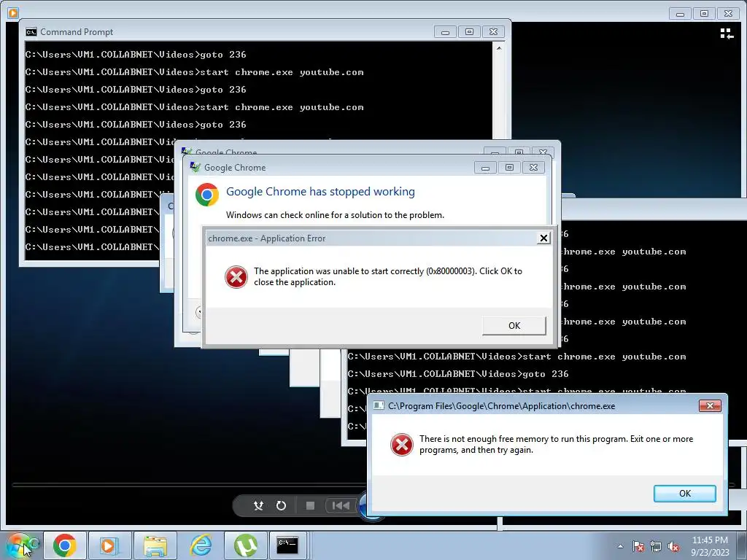
Task: Open Windows Explorer folder icon on taskbar
Action: 155,545
